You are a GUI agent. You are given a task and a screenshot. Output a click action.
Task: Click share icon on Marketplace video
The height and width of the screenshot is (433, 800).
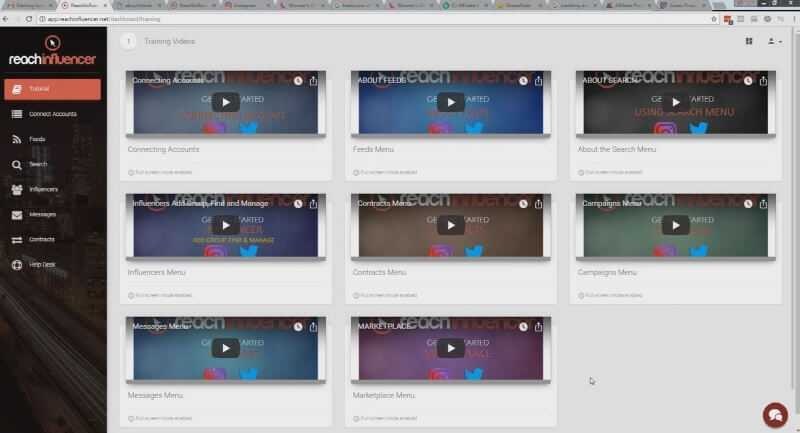(x=538, y=326)
